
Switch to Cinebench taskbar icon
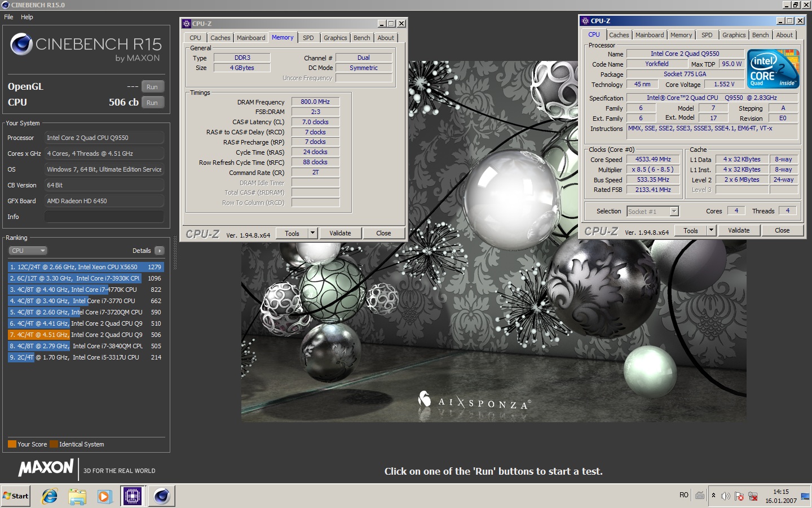pyautogui.click(x=162, y=496)
